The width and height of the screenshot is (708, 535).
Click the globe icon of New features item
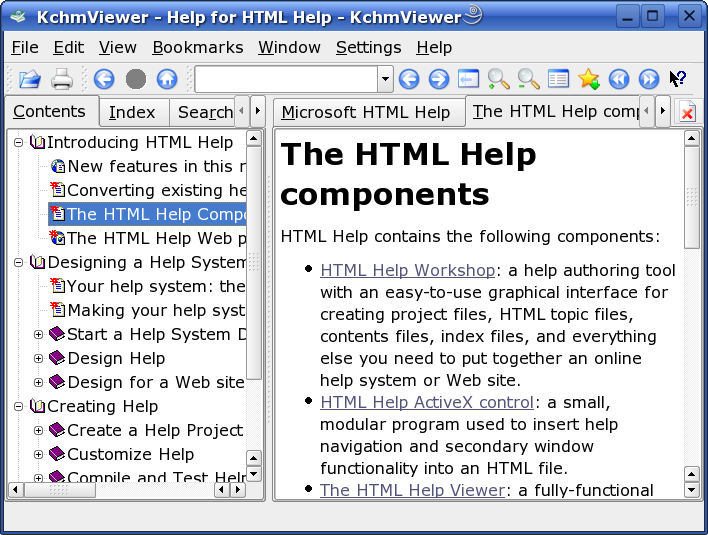(58, 166)
